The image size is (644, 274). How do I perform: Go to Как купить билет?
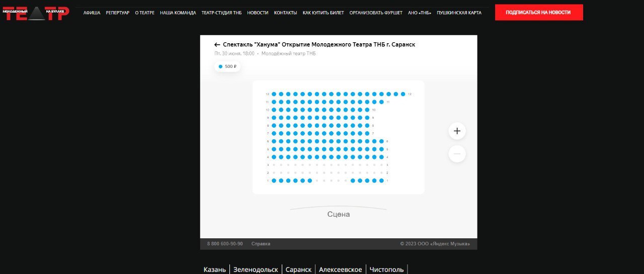coord(323,13)
